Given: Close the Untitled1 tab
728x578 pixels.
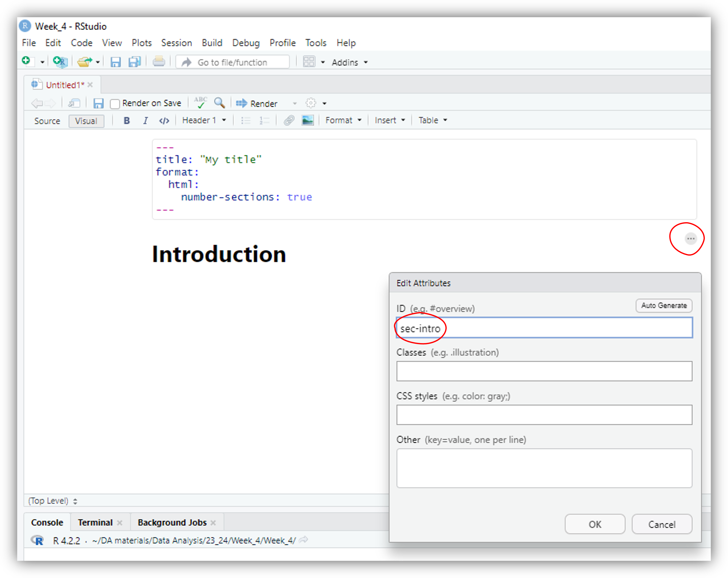Looking at the screenshot, I should (x=90, y=85).
